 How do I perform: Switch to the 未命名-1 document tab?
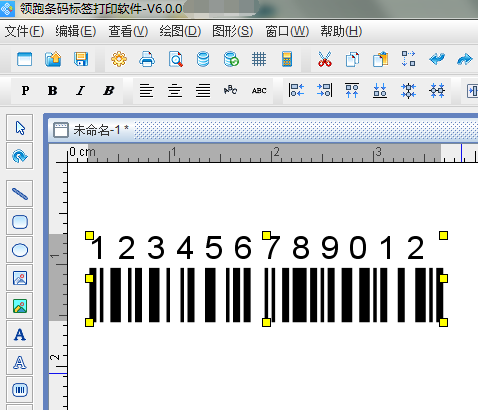click(x=92, y=130)
